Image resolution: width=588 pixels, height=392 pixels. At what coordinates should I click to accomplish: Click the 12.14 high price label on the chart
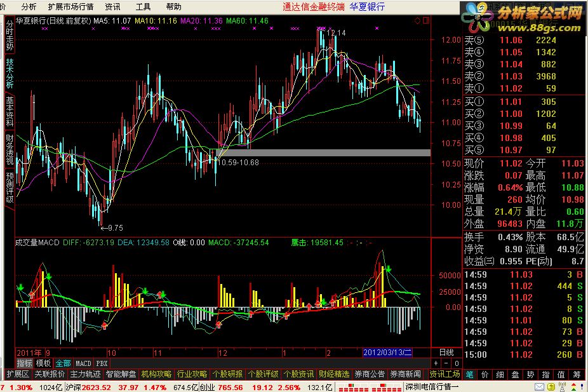pyautogui.click(x=336, y=33)
